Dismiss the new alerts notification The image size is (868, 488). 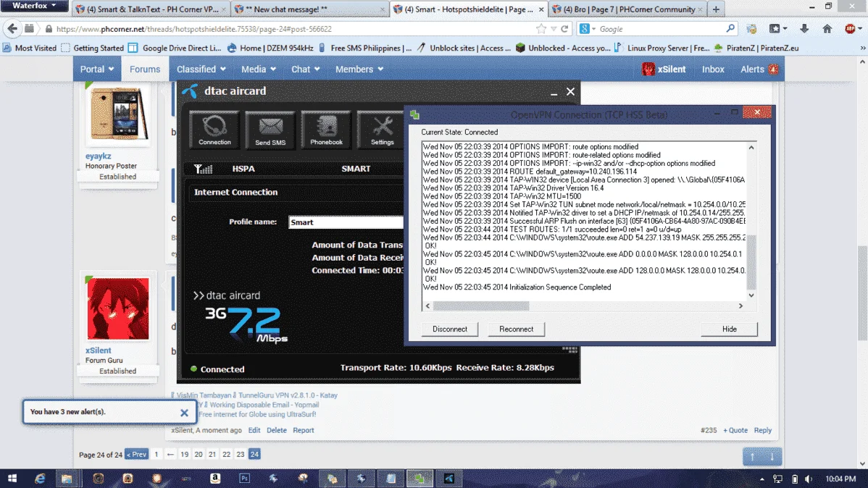[x=184, y=412]
